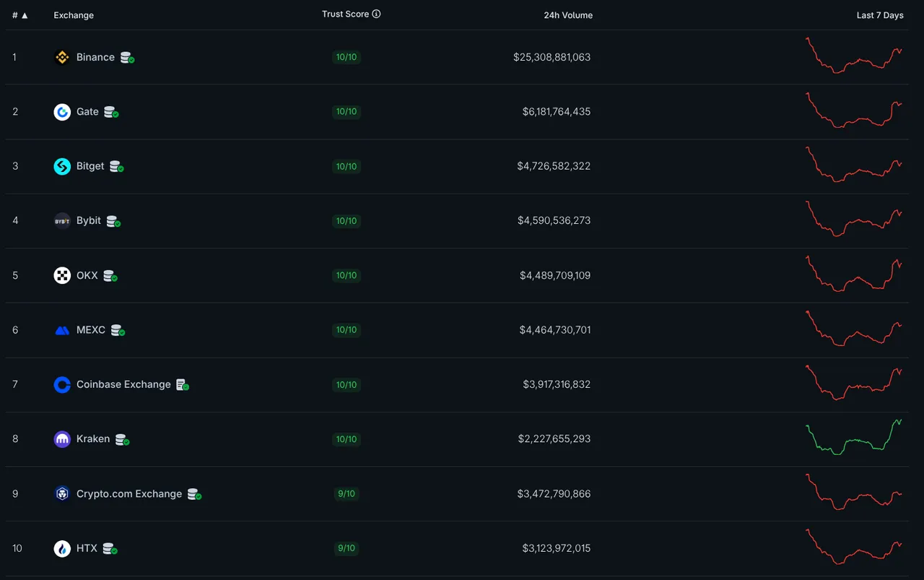924x580 pixels.
Task: Open the Gate exchange link
Action: point(87,112)
